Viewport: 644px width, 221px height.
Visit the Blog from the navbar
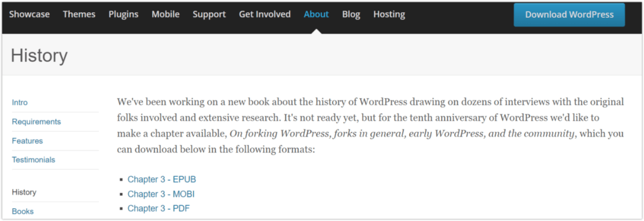click(x=351, y=14)
